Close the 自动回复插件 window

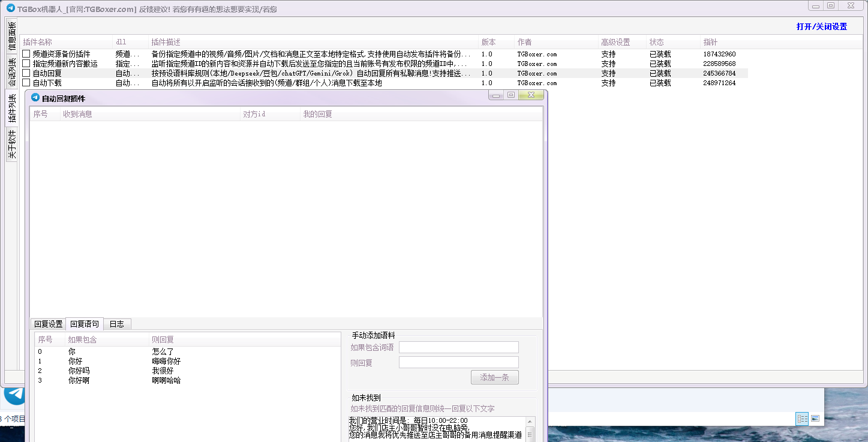coord(531,95)
